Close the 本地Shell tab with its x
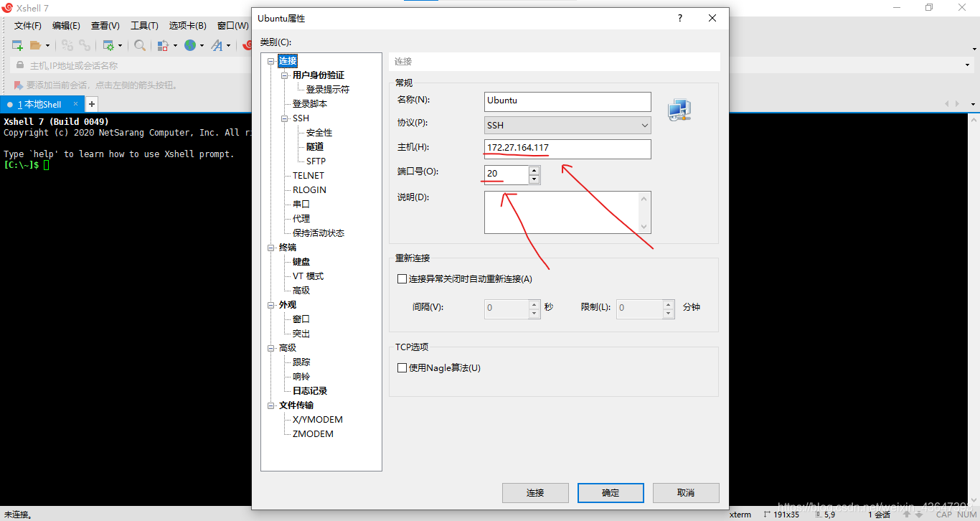 click(76, 105)
